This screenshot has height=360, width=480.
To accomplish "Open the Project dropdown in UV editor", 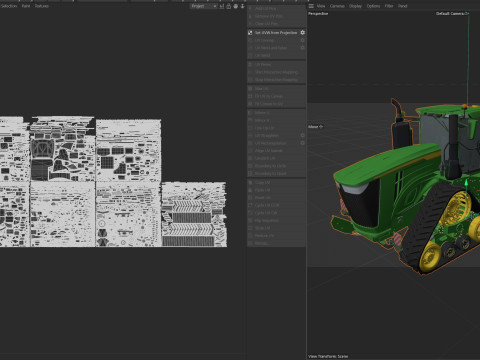I will [204, 6].
